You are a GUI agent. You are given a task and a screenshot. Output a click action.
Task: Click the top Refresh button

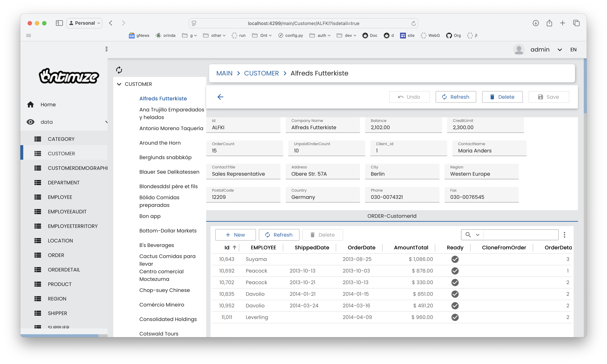pyautogui.click(x=456, y=97)
